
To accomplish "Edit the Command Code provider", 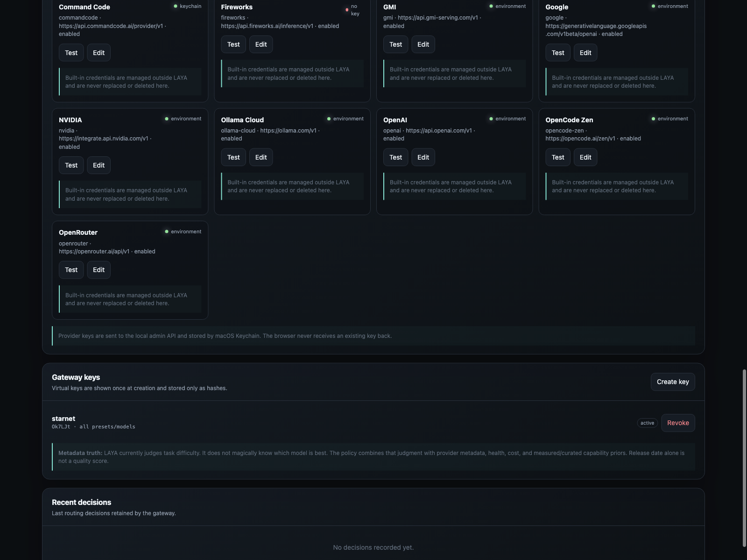I will click(x=99, y=53).
